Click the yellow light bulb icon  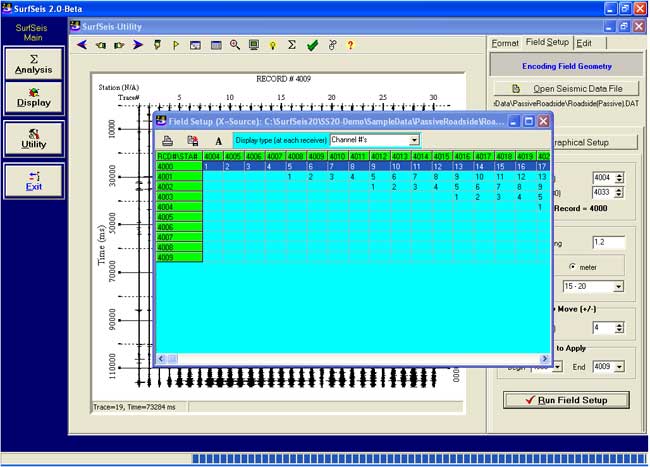point(272,45)
